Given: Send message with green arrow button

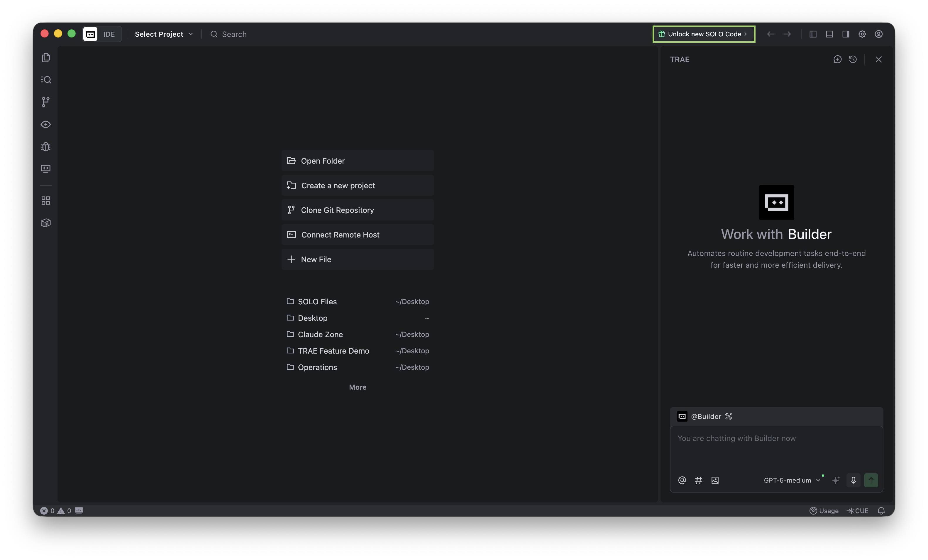Looking at the screenshot, I should click(871, 480).
